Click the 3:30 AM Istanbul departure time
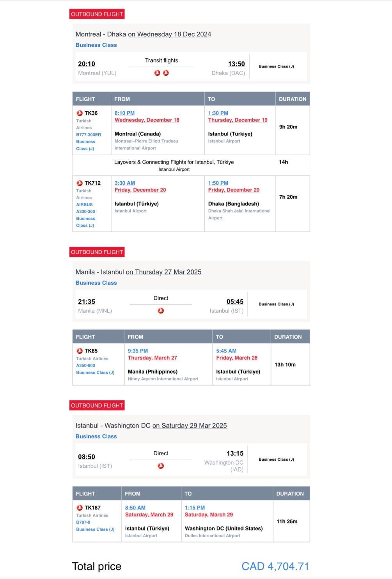 pos(124,183)
